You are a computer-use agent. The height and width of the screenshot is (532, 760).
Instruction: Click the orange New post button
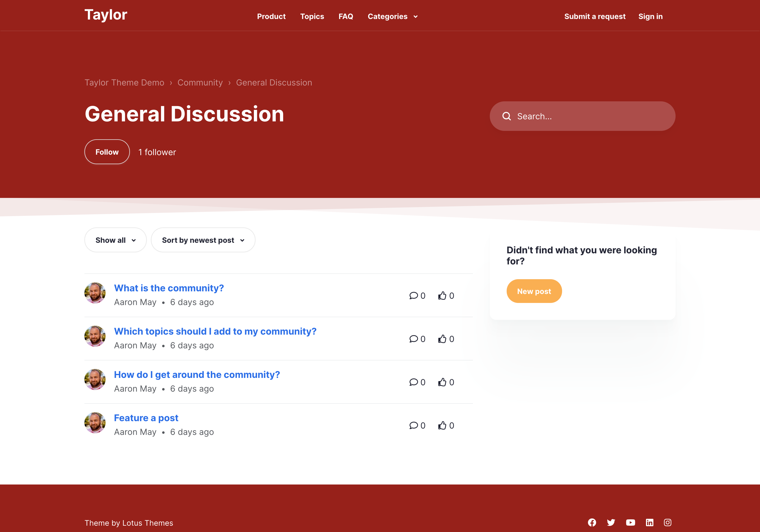tap(534, 291)
